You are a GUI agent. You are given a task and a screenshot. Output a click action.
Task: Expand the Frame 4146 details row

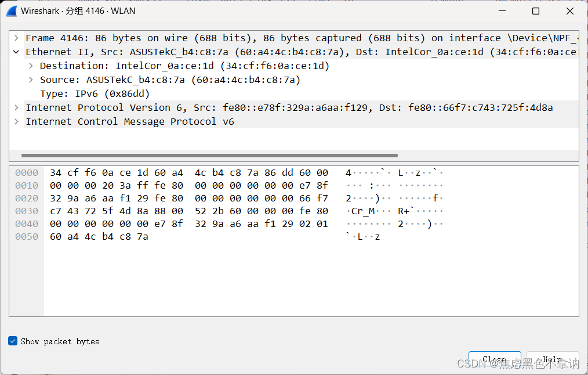[16, 38]
